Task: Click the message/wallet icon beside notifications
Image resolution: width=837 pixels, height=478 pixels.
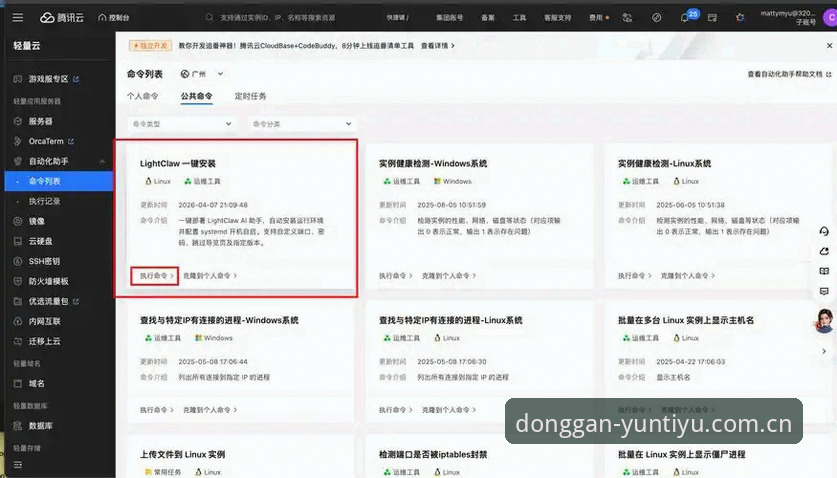Action: [x=712, y=18]
